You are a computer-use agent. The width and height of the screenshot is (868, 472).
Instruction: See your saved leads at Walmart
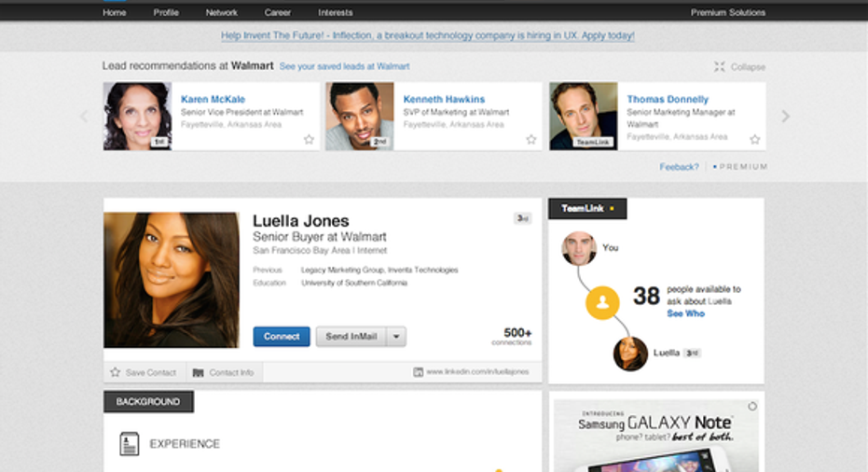tap(344, 66)
